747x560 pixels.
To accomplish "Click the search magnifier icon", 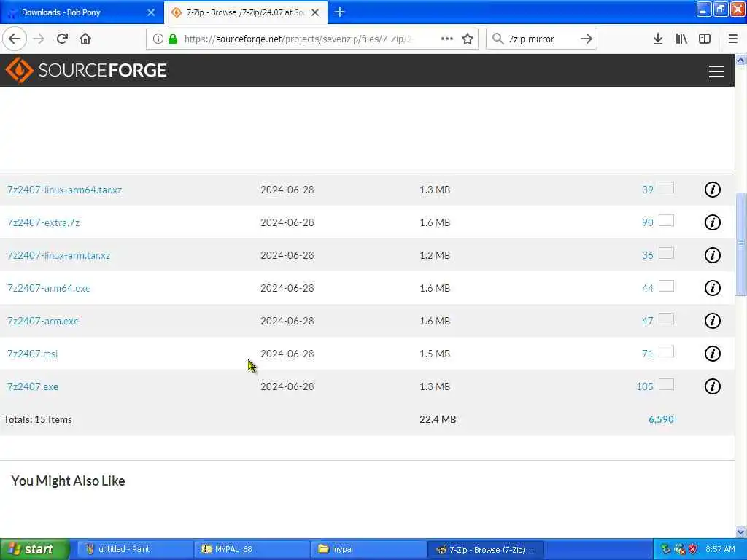I will point(498,39).
